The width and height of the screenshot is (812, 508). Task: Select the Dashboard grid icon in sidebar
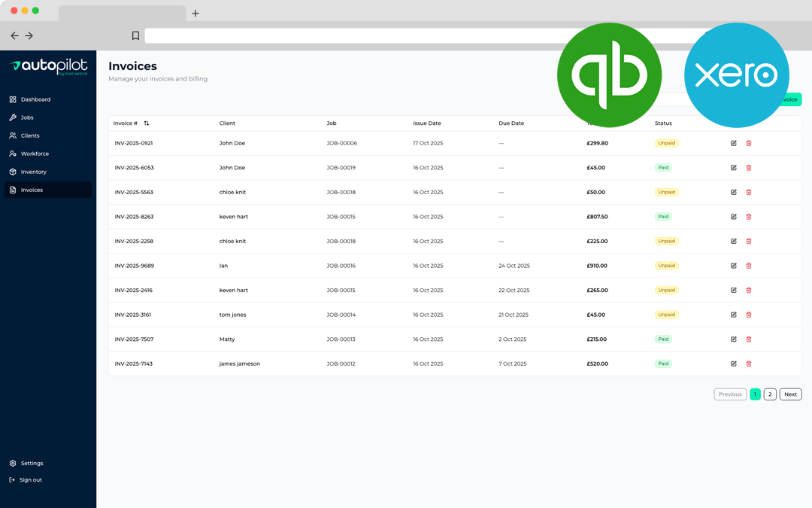[x=13, y=99]
